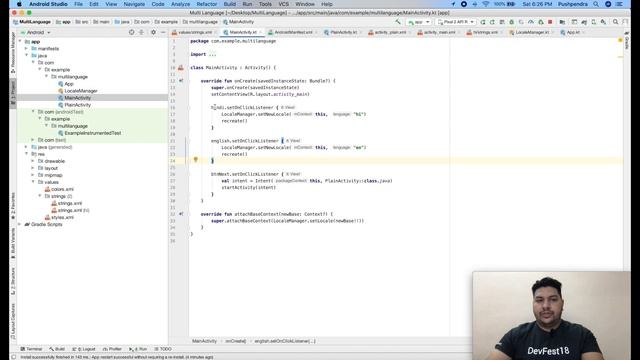Viewport: 640px width, 360px height.
Task: Collapse the values folder
Action: point(33,182)
